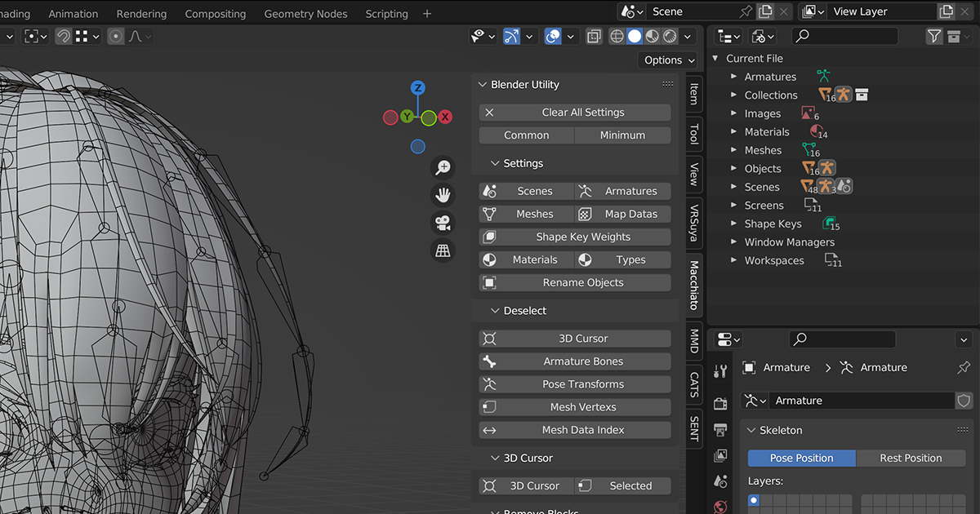Click the zoom magnifier viewport icon
Image resolution: width=980 pixels, height=514 pixels.
tap(443, 167)
